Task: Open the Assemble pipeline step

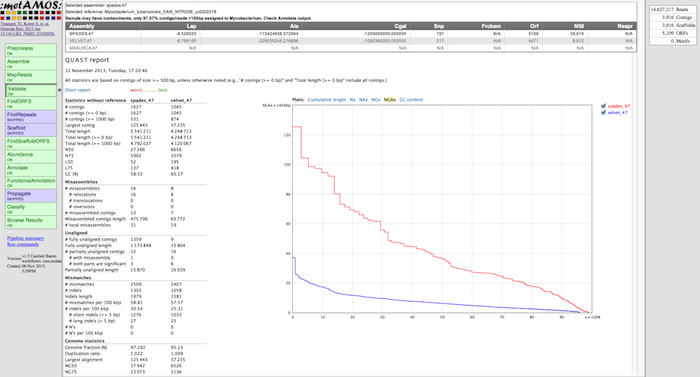Action: point(31,63)
